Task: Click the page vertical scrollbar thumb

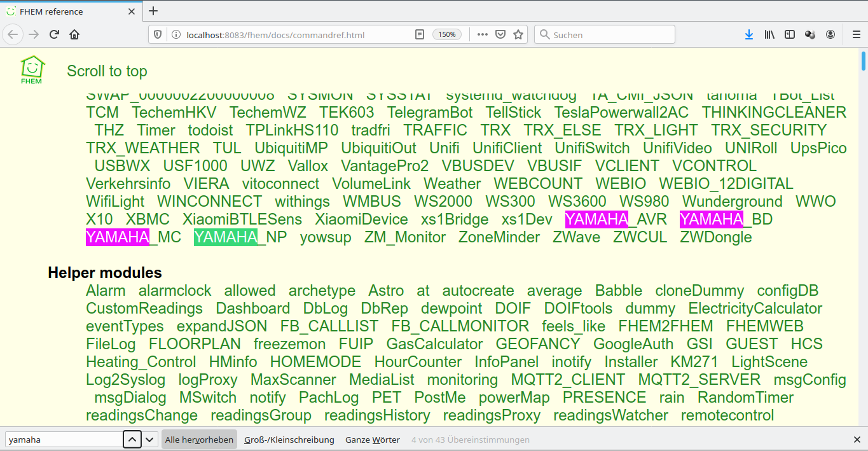Action: [x=863, y=60]
